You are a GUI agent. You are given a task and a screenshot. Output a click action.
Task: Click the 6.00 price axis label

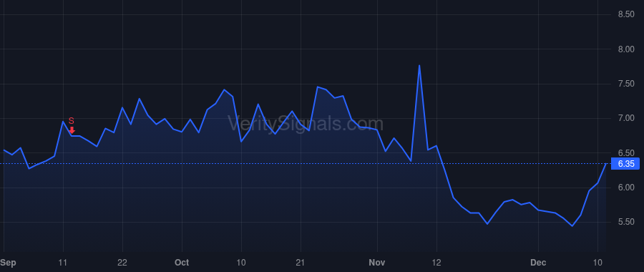(x=626, y=188)
